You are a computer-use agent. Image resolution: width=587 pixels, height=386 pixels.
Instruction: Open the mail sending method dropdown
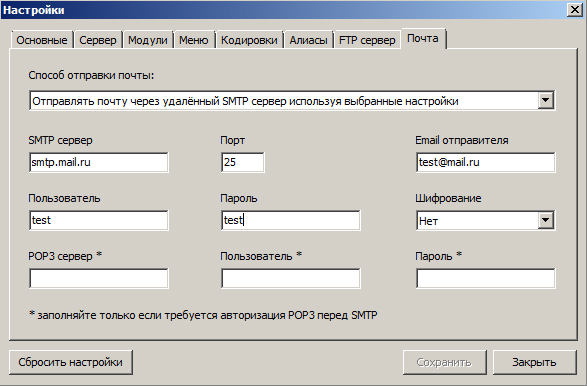click(x=292, y=101)
